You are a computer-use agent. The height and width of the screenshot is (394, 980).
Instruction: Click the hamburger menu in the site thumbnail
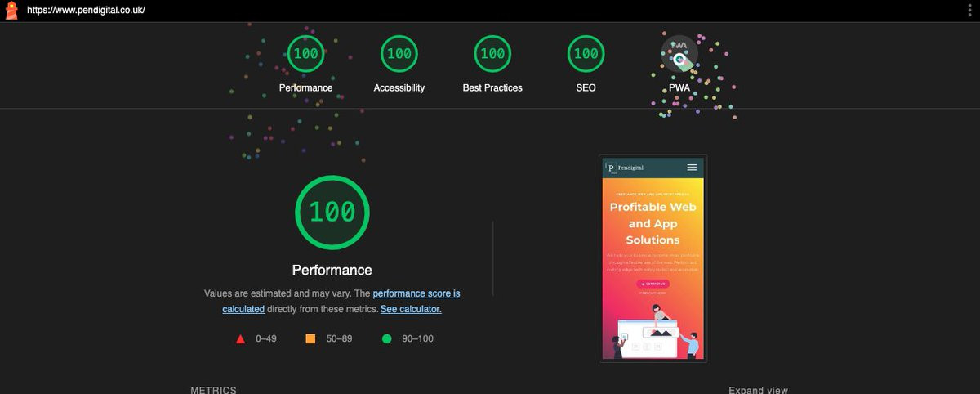point(693,168)
